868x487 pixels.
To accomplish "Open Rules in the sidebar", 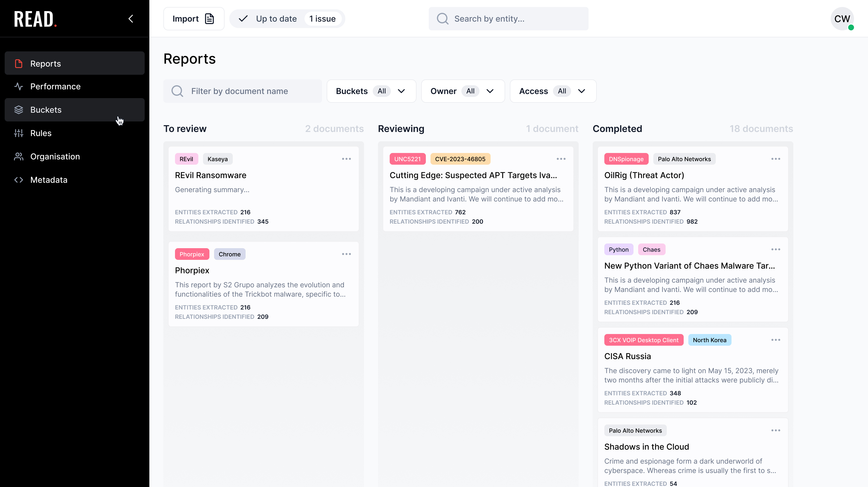I will [41, 133].
